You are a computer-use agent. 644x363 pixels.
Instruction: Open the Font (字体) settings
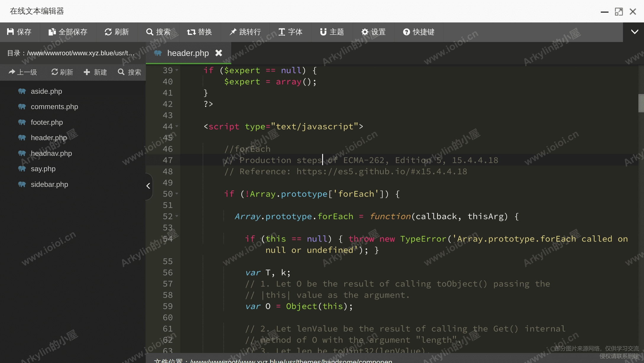click(x=290, y=32)
